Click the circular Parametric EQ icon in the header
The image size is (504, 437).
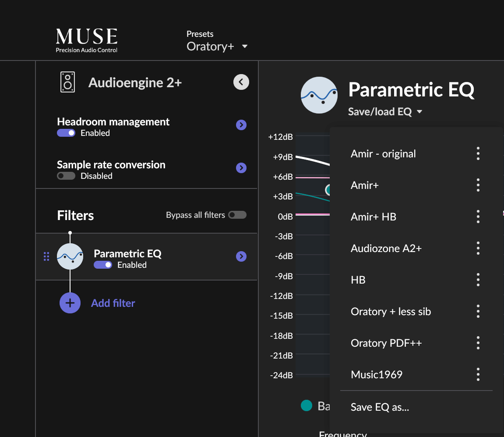(319, 95)
